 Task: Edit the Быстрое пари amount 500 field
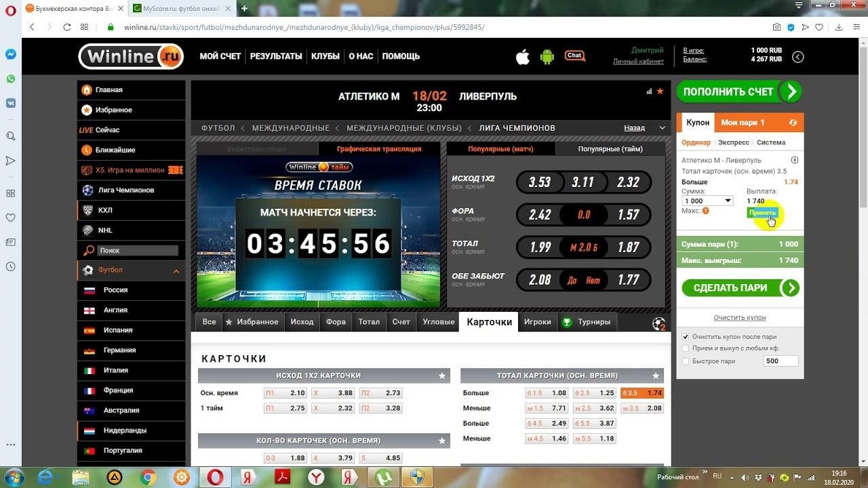(781, 361)
